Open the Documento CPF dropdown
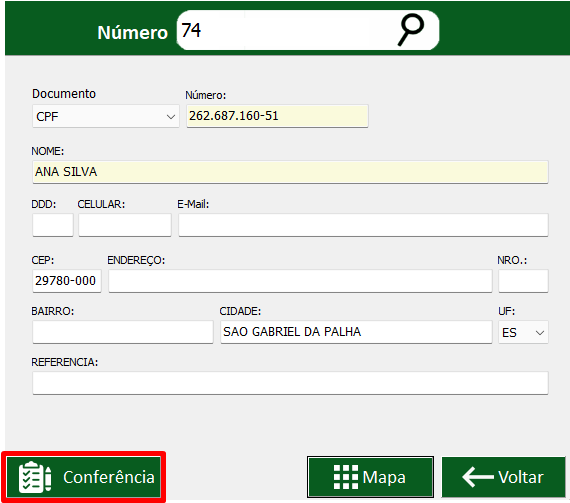This screenshot has height=503, width=570. point(106,116)
